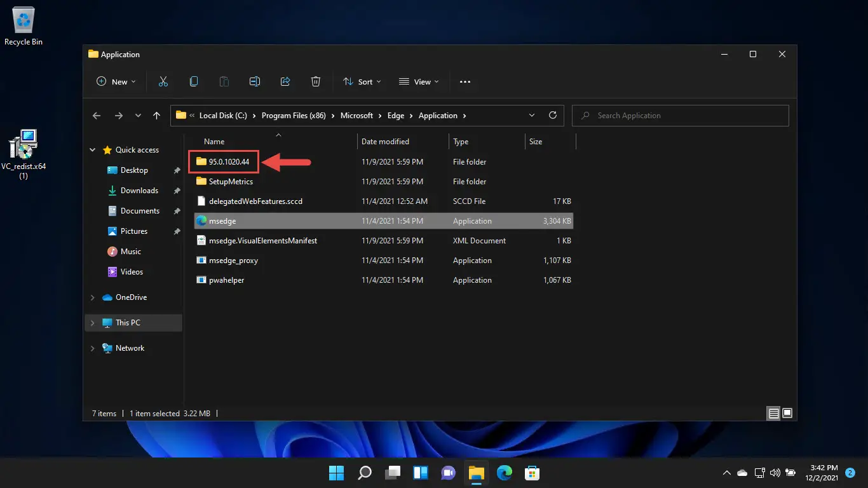Image resolution: width=868 pixels, height=488 pixels.
Task: Open Recycle Bin on the desktop
Action: pyautogui.click(x=24, y=27)
